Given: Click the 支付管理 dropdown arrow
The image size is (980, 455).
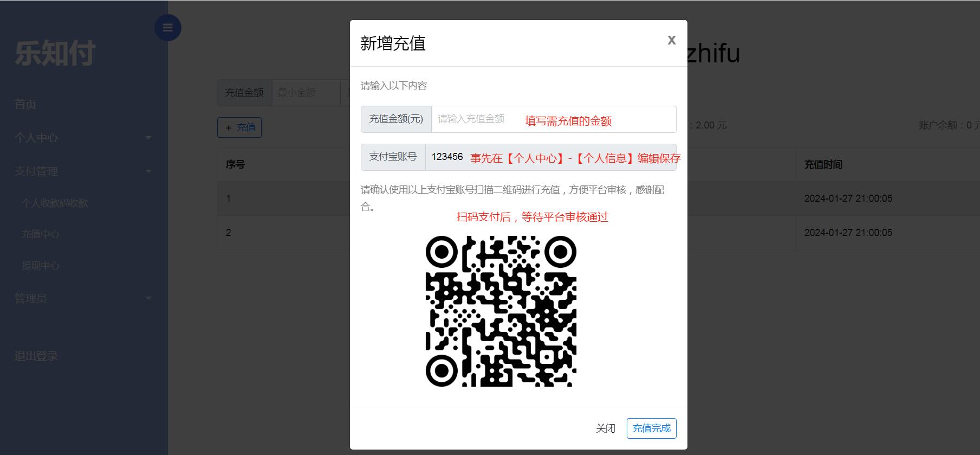Looking at the screenshot, I should pyautogui.click(x=148, y=171).
